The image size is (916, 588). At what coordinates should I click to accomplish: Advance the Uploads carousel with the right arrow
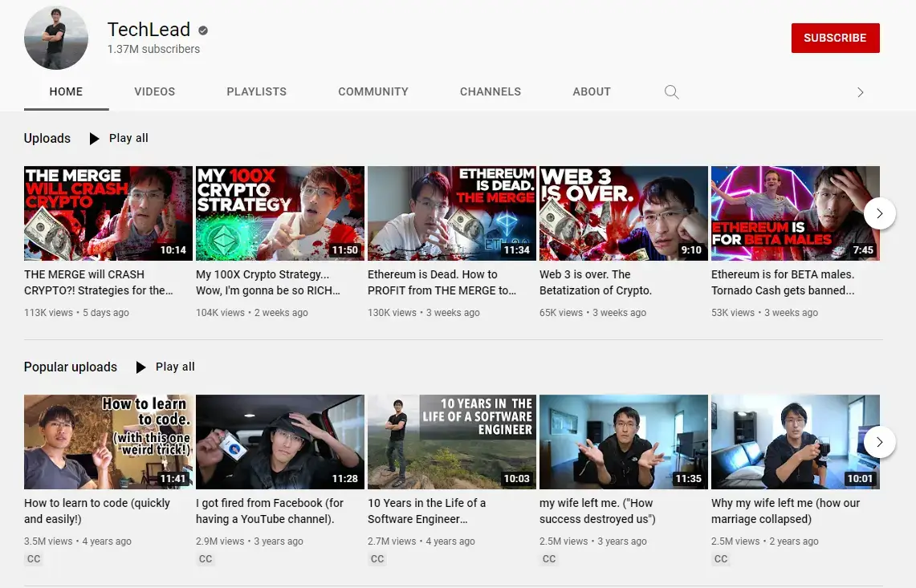(x=880, y=213)
